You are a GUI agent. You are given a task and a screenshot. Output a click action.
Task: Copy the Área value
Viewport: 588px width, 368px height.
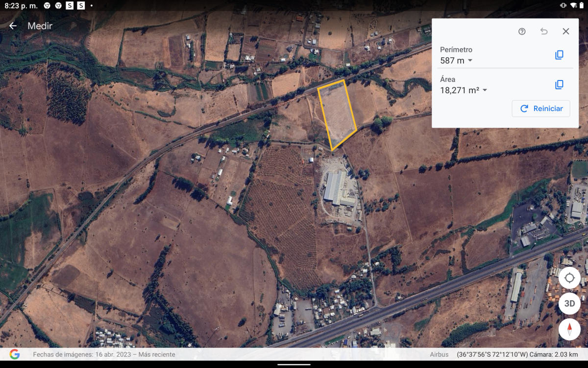coord(559,85)
